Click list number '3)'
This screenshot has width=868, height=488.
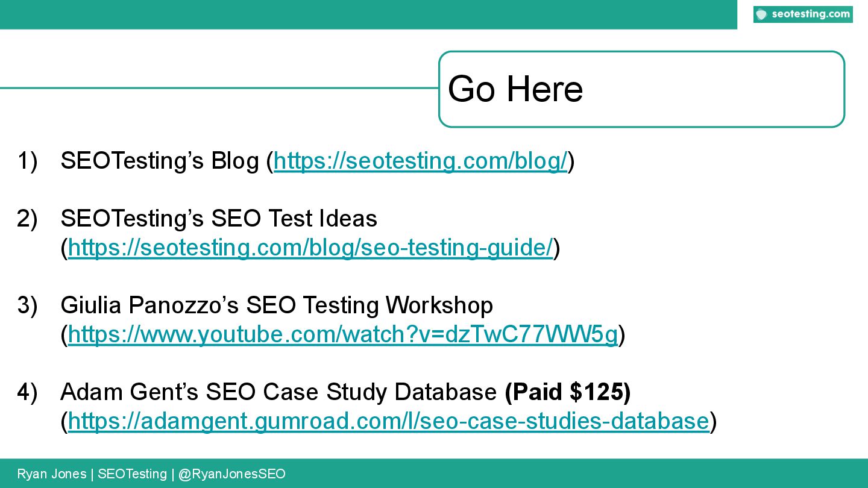pyautogui.click(x=27, y=305)
